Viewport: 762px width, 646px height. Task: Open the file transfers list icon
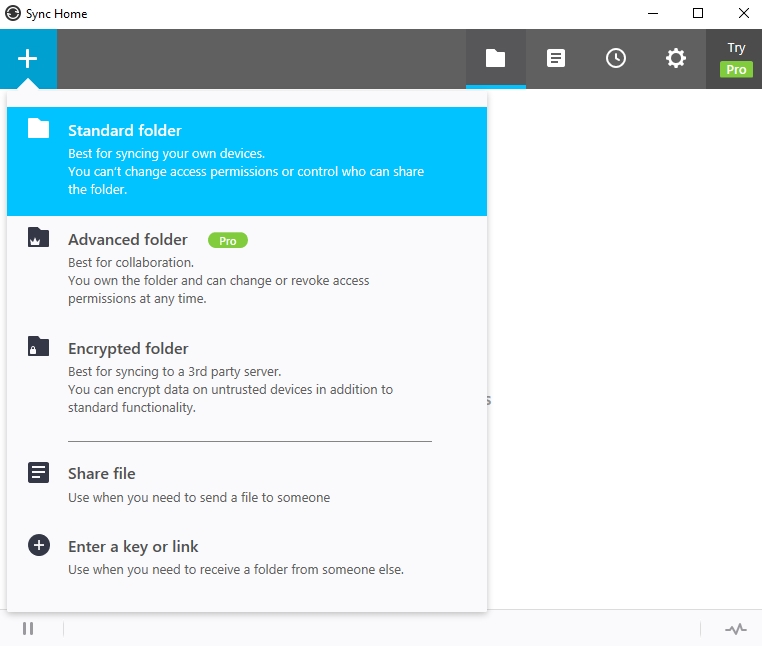pos(556,59)
